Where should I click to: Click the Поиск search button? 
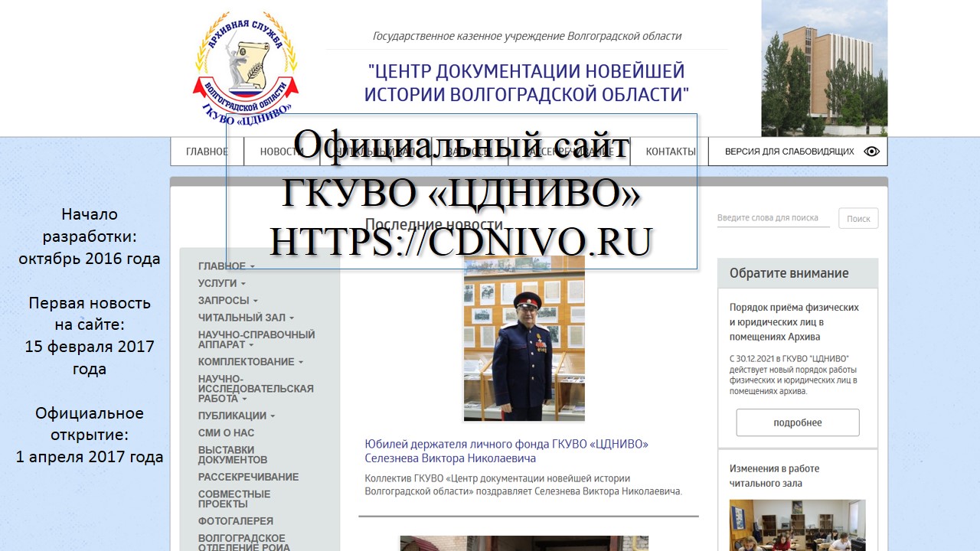pyautogui.click(x=858, y=218)
